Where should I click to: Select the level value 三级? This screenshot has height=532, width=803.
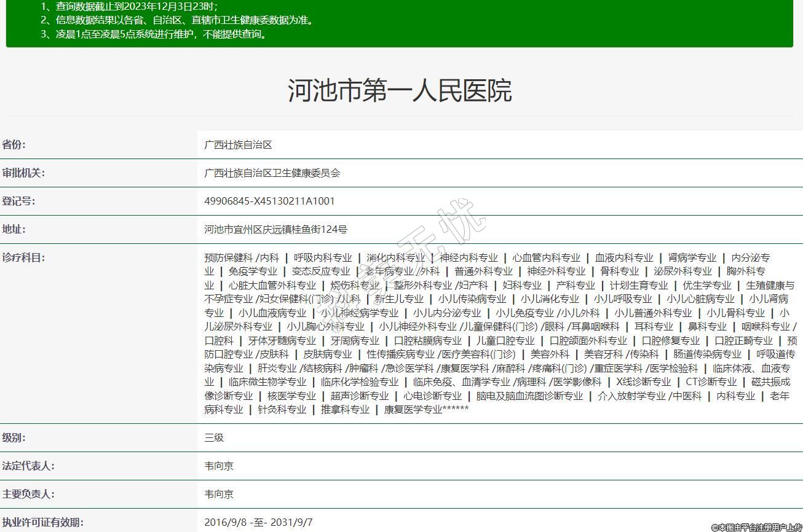coord(214,438)
